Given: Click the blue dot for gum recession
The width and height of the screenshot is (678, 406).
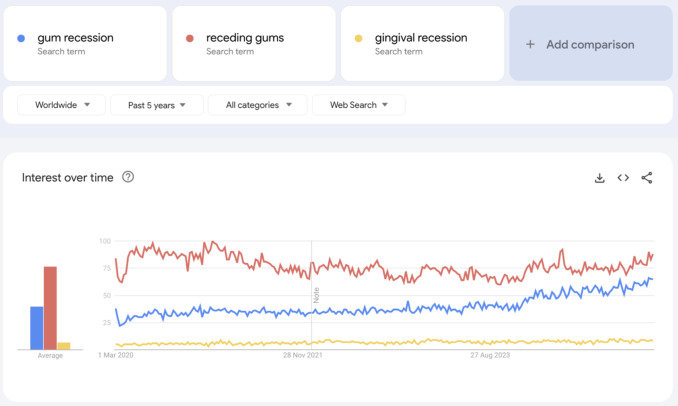Looking at the screenshot, I should 21,38.
